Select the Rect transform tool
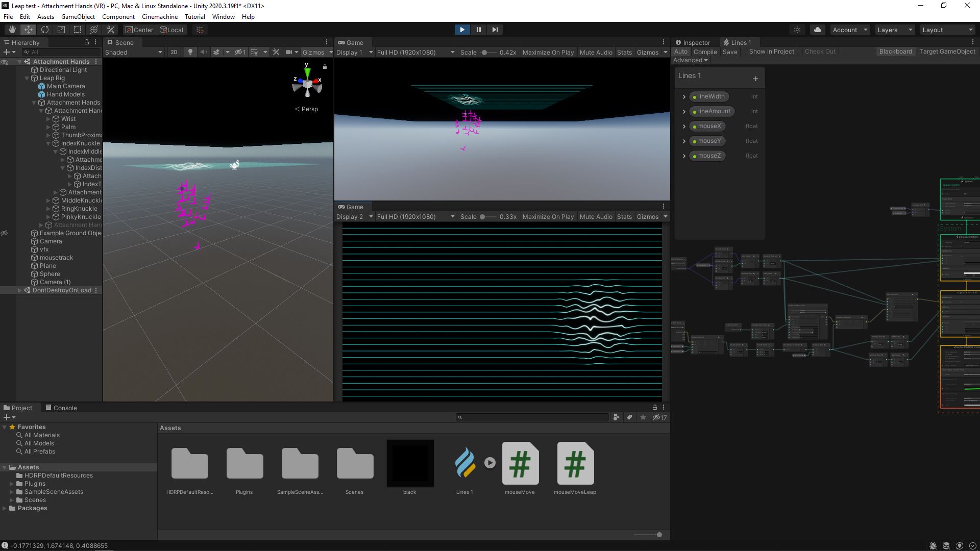This screenshot has height=551, width=980. [x=78, y=30]
